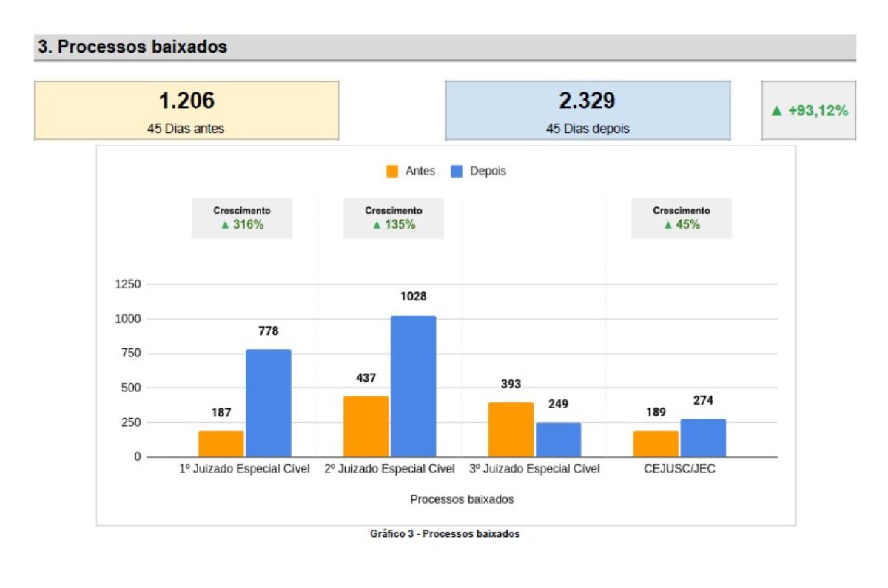Click the green arrow next to 316%

[225, 225]
